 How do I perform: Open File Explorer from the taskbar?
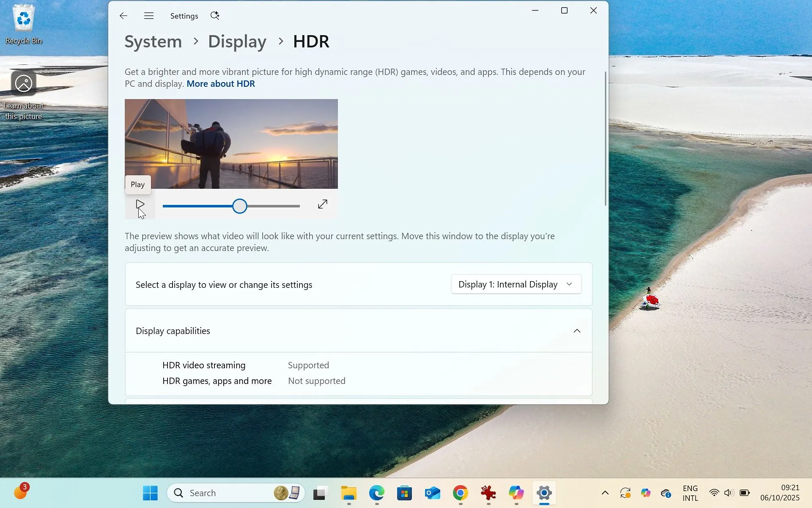coord(348,493)
